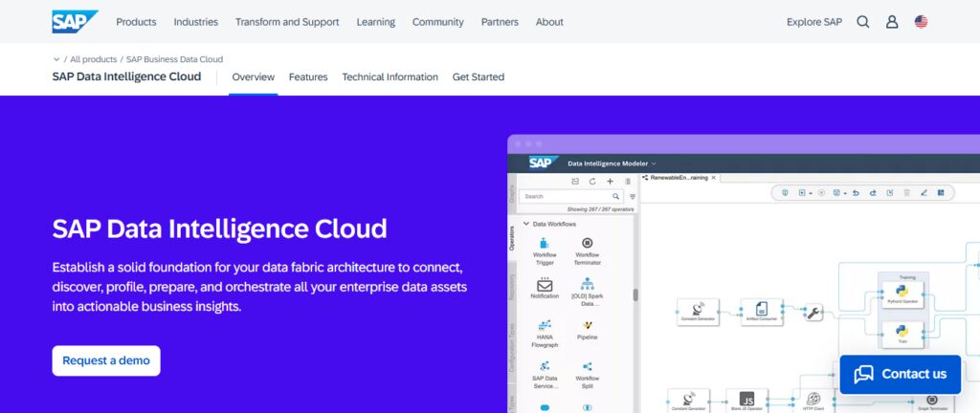Close the RenewableEn...raining graph tab

[x=714, y=178]
